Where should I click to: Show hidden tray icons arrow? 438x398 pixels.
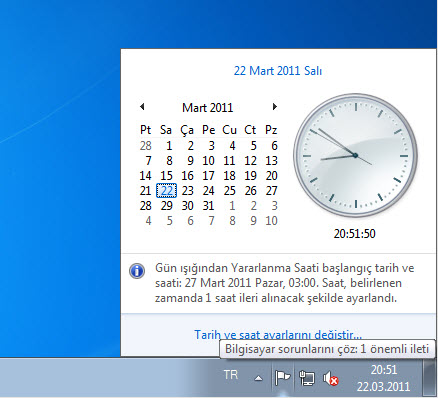(258, 378)
